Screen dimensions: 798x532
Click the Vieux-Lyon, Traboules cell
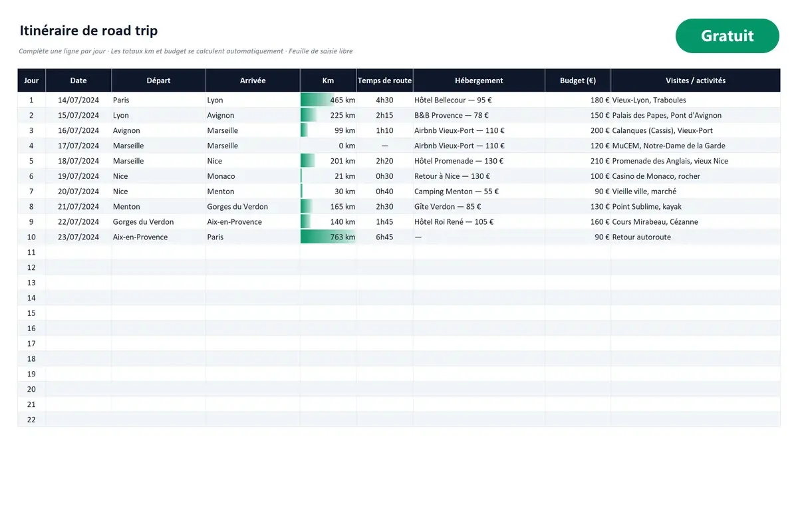coord(696,100)
